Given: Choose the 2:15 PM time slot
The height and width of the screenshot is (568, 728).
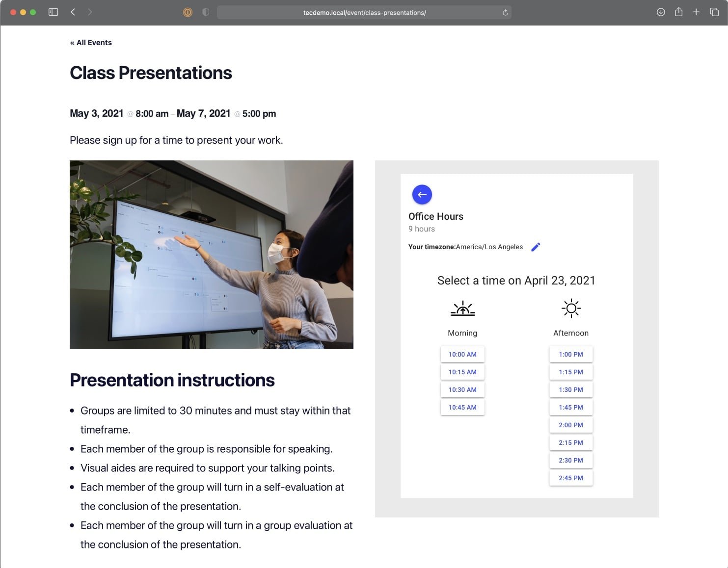Looking at the screenshot, I should 571,442.
